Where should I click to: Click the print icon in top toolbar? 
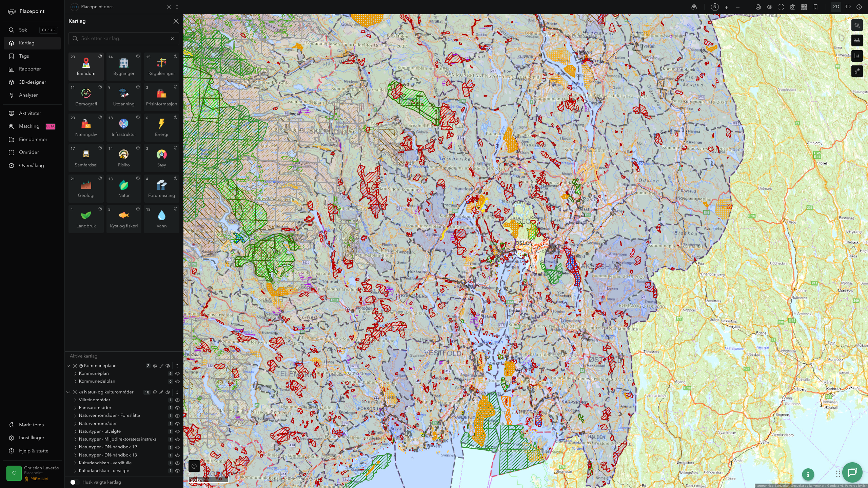(x=758, y=7)
